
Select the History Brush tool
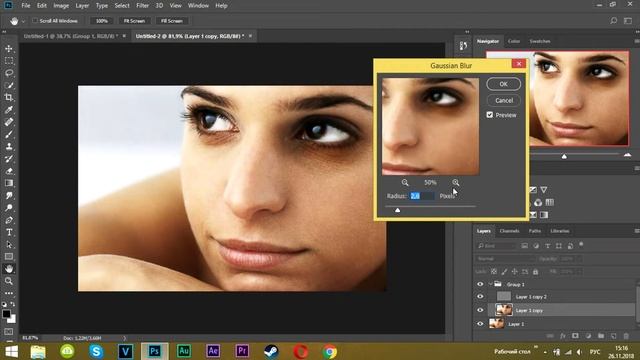click(x=9, y=159)
